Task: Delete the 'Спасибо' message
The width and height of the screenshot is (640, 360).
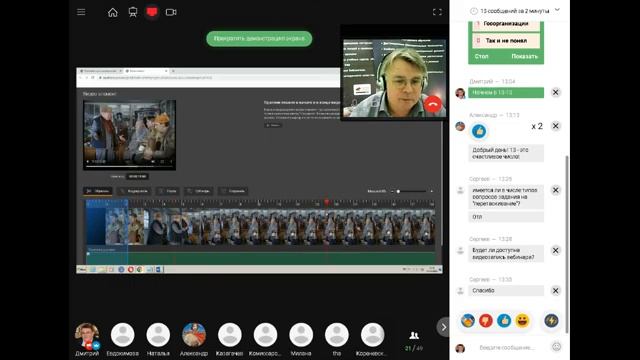Action: 556,291
